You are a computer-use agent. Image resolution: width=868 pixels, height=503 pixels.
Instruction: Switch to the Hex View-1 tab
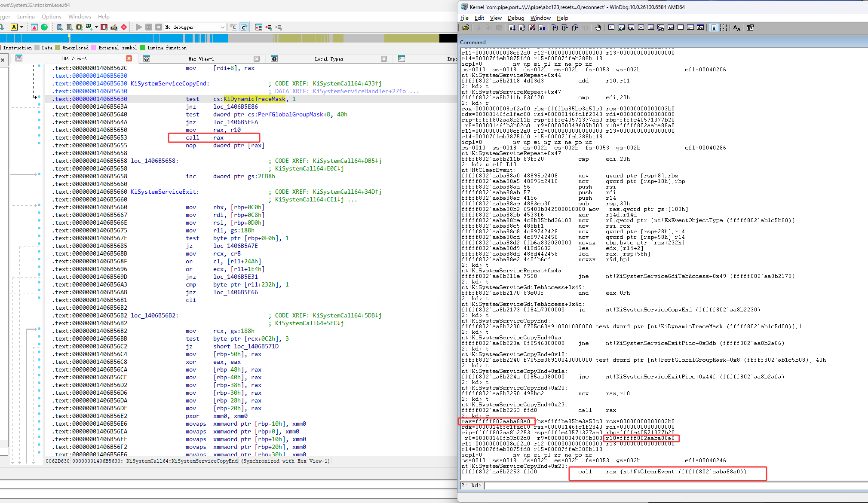click(x=201, y=59)
